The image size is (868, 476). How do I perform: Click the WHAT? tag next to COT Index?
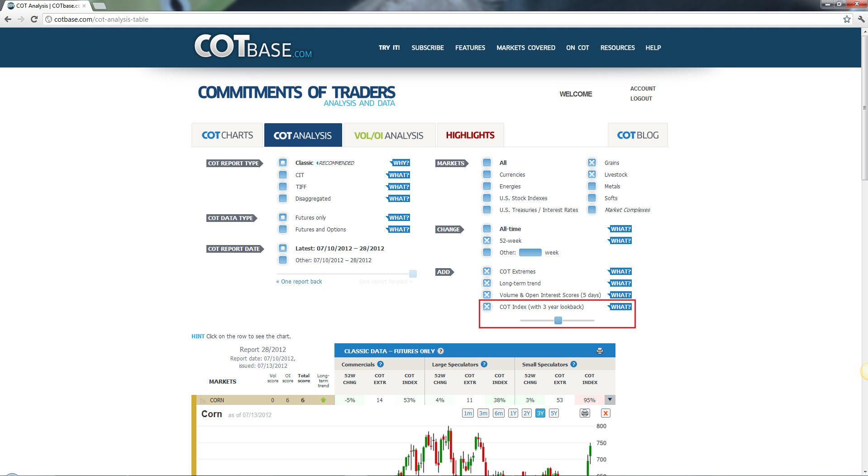620,307
